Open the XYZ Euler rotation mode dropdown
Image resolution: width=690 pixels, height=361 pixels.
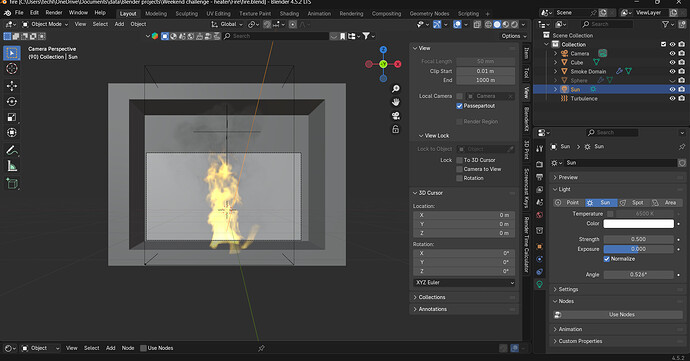pos(464,283)
